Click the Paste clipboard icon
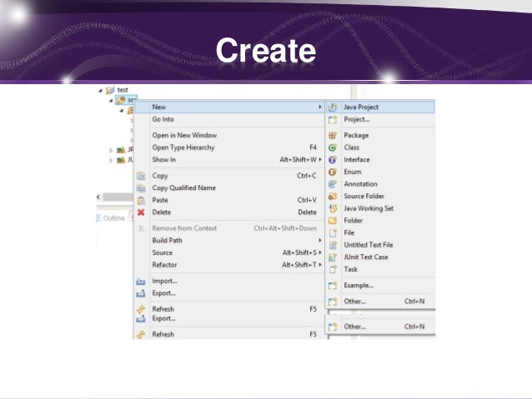532x399 pixels. 141,201
